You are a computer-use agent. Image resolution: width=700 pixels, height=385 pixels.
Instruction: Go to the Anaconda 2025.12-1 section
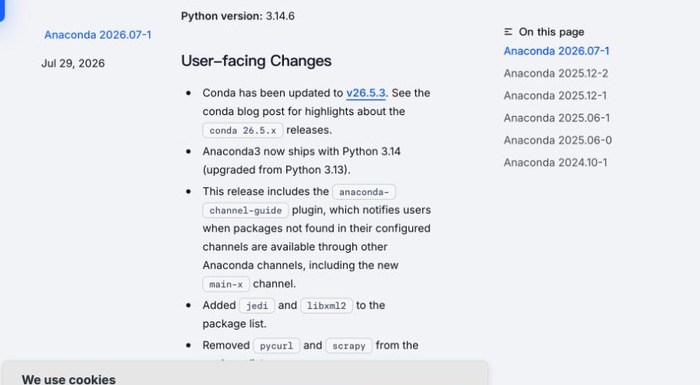tap(555, 96)
